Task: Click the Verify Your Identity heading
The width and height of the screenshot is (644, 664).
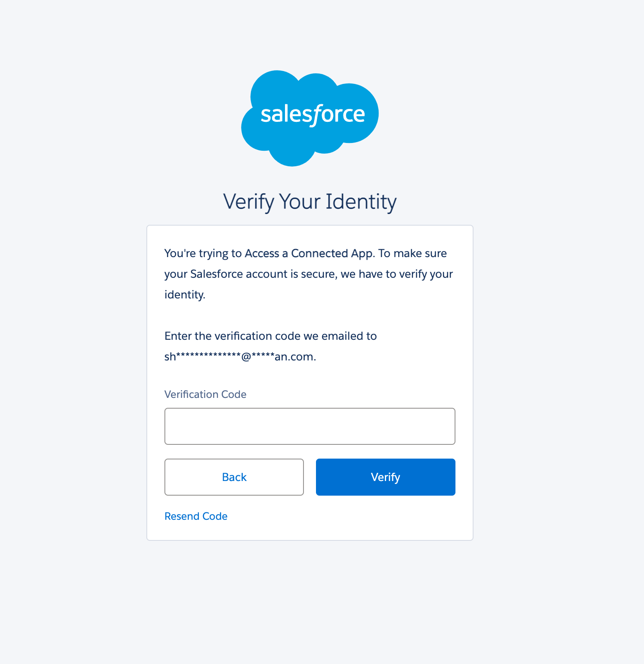Action: (x=310, y=201)
